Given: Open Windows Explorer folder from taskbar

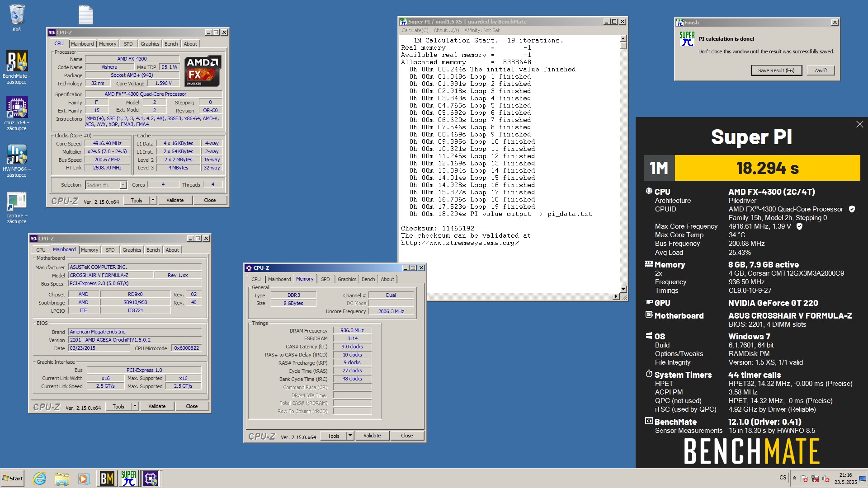Looking at the screenshot, I should [62, 478].
